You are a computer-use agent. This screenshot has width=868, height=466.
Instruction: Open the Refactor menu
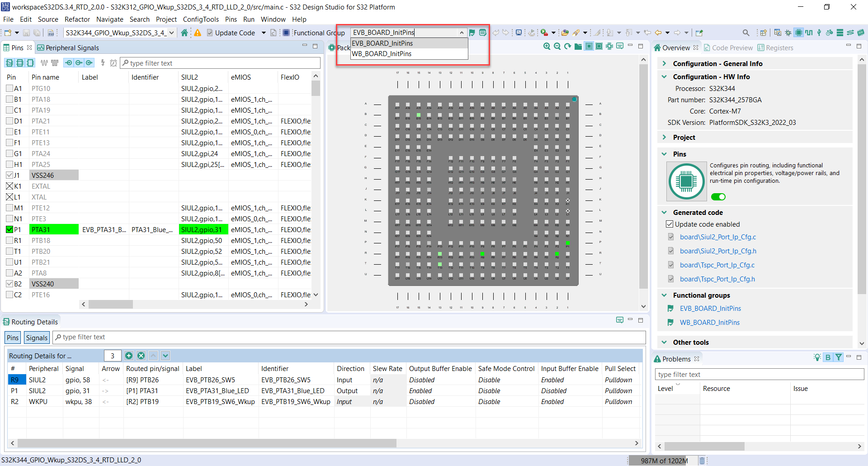77,19
